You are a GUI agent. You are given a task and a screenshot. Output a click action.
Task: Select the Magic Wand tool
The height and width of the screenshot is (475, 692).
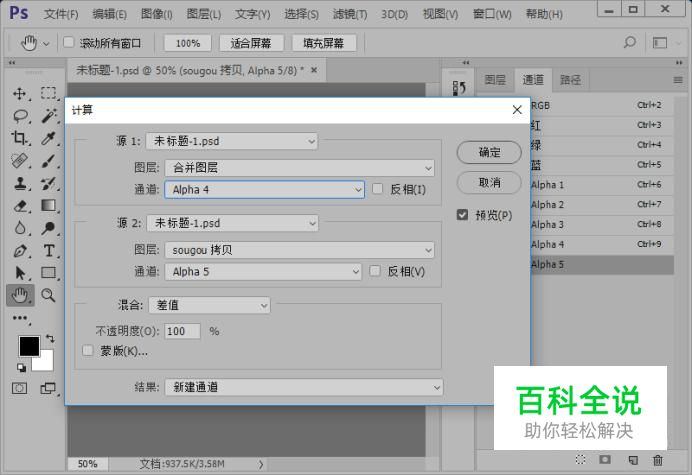point(49,116)
